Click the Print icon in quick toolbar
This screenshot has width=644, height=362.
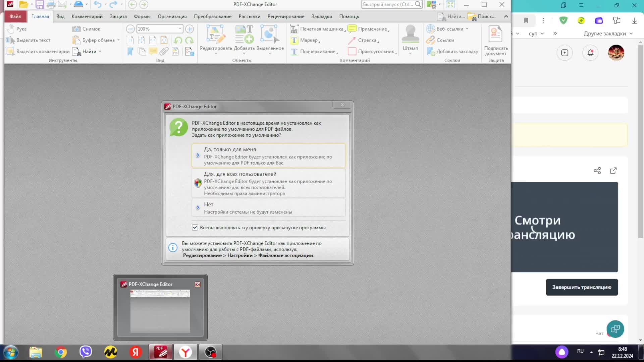point(51,4)
